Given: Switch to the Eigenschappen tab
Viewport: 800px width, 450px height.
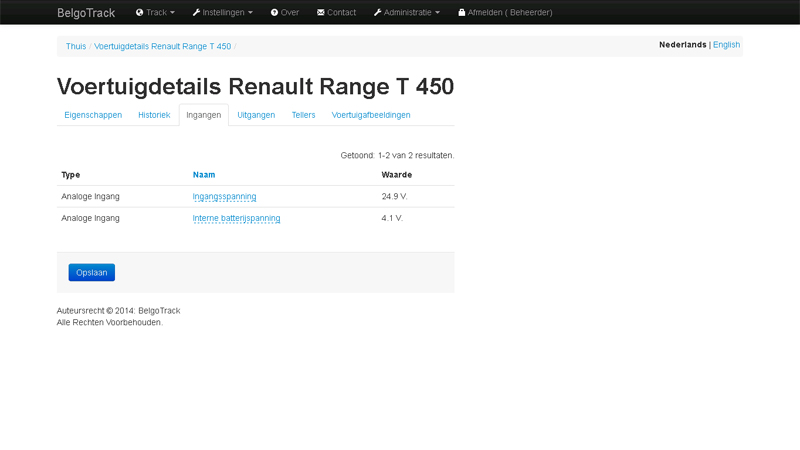Looking at the screenshot, I should coord(93,115).
